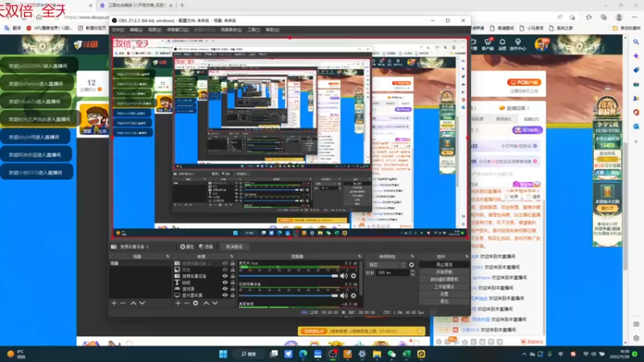Open Microsoft Edge from the taskbar
This screenshot has width=644, height=362.
click(x=303, y=354)
